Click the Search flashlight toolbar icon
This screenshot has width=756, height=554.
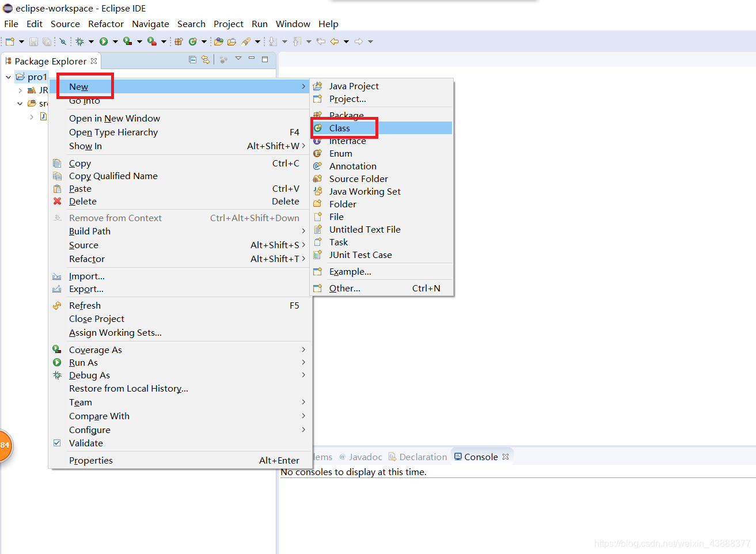tap(246, 41)
